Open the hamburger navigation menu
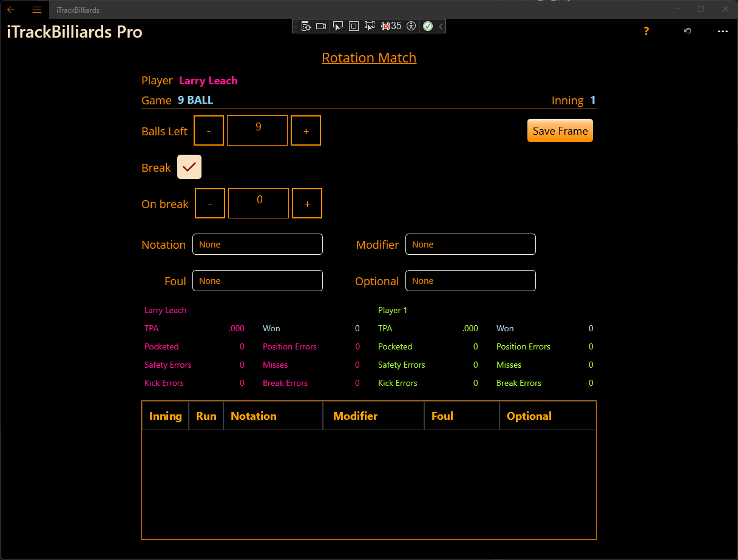Viewport: 738px width, 560px height. pyautogui.click(x=37, y=10)
